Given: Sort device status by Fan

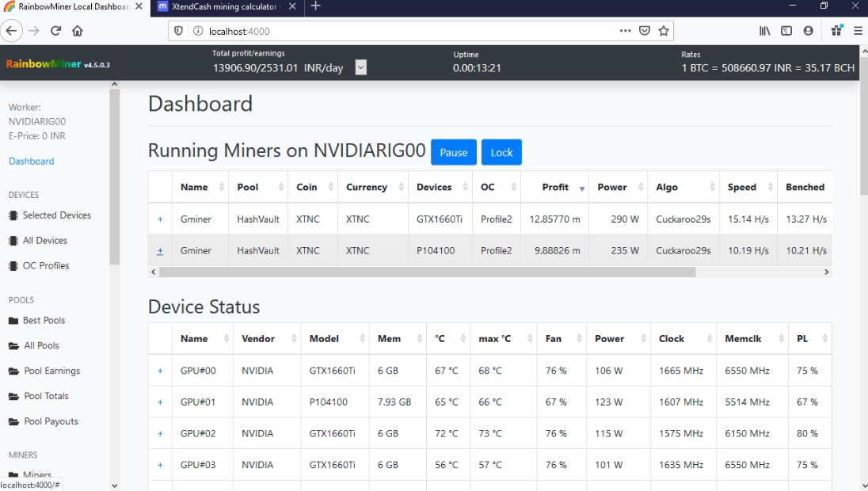Looking at the screenshot, I should point(562,339).
